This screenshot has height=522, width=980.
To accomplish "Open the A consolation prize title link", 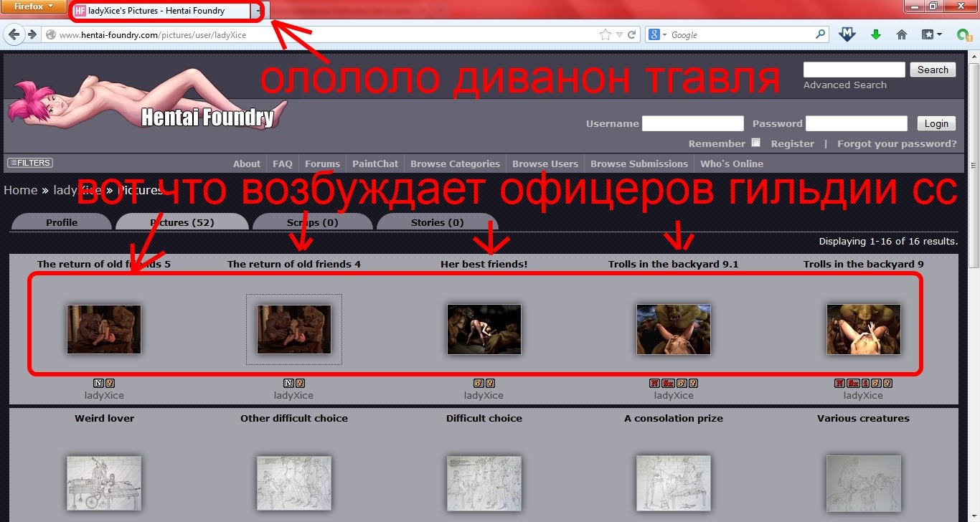I will [x=674, y=418].
